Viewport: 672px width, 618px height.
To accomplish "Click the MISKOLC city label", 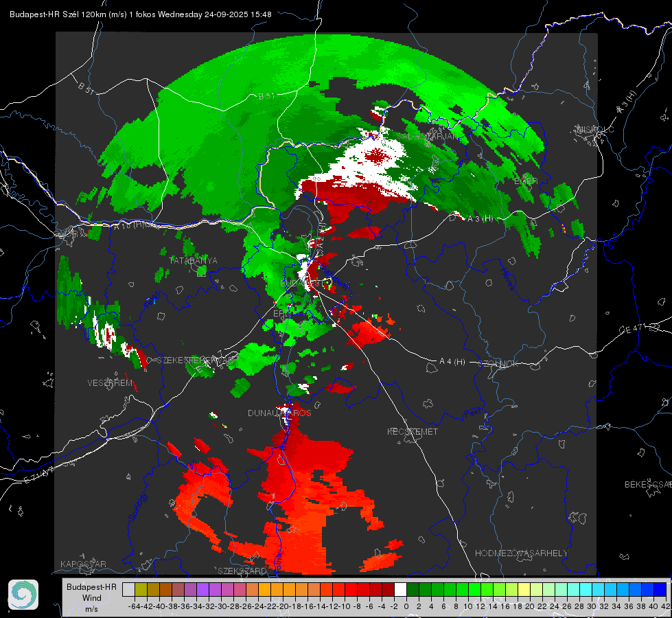I will click(595, 130).
